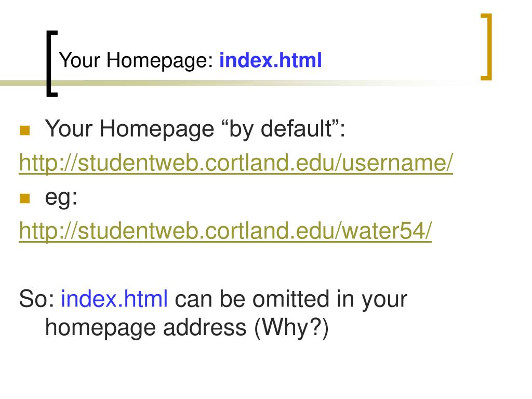The width and height of the screenshot is (532, 399).
Task: Select gold square bullet beside eg:
Action: click(25, 198)
